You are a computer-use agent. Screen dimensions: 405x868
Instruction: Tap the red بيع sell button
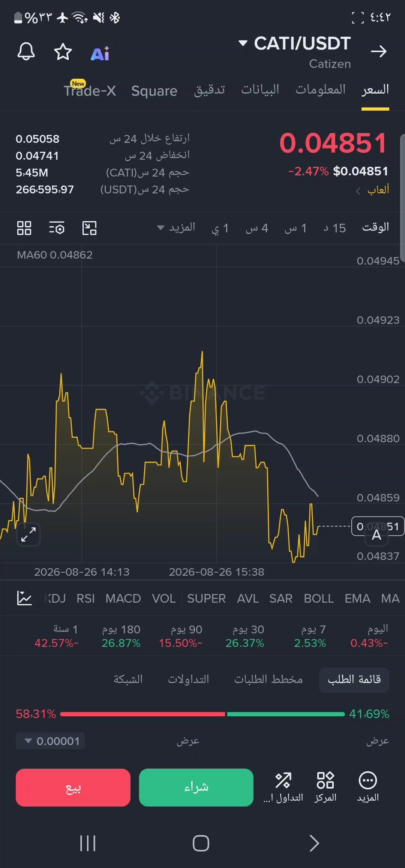pos(73,787)
